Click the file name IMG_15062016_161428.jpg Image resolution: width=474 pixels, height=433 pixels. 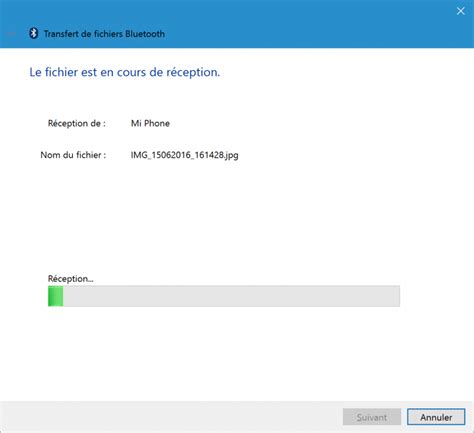tap(184, 155)
